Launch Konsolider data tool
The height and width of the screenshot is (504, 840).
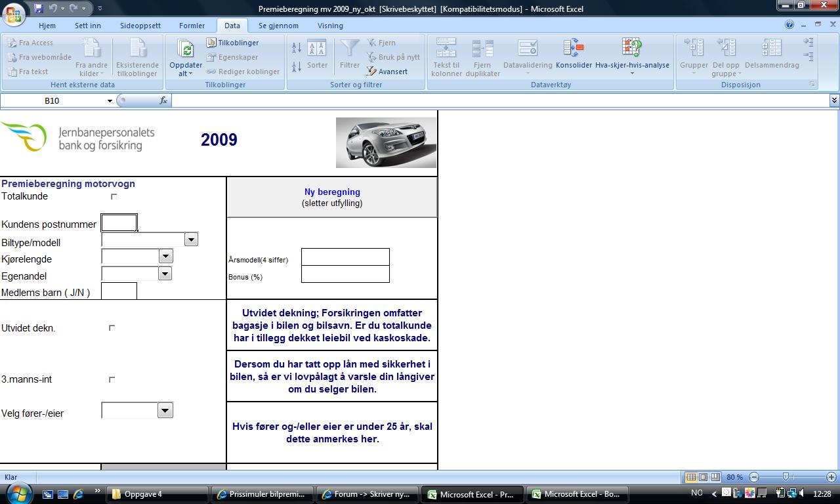pyautogui.click(x=574, y=54)
